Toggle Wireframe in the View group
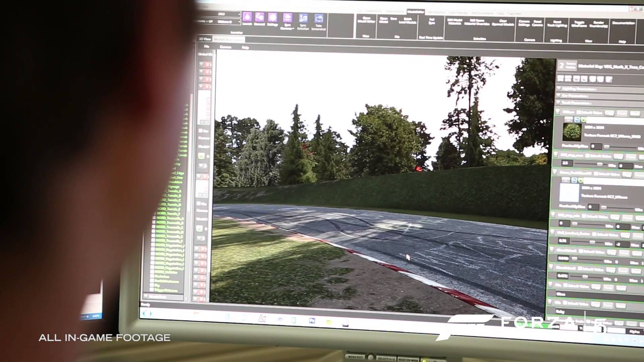Image resolution: width=644 pixels, height=362 pixels. point(579,24)
